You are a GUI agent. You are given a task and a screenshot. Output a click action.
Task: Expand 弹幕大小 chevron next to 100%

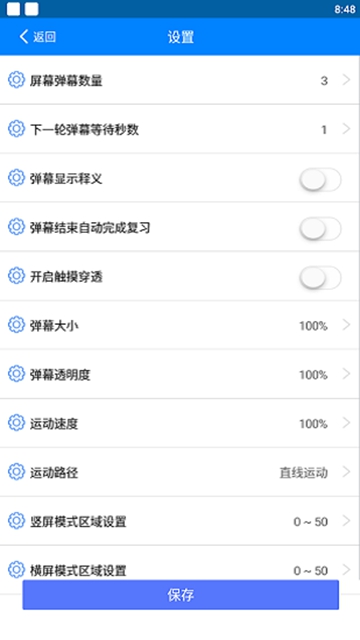pyautogui.click(x=346, y=325)
